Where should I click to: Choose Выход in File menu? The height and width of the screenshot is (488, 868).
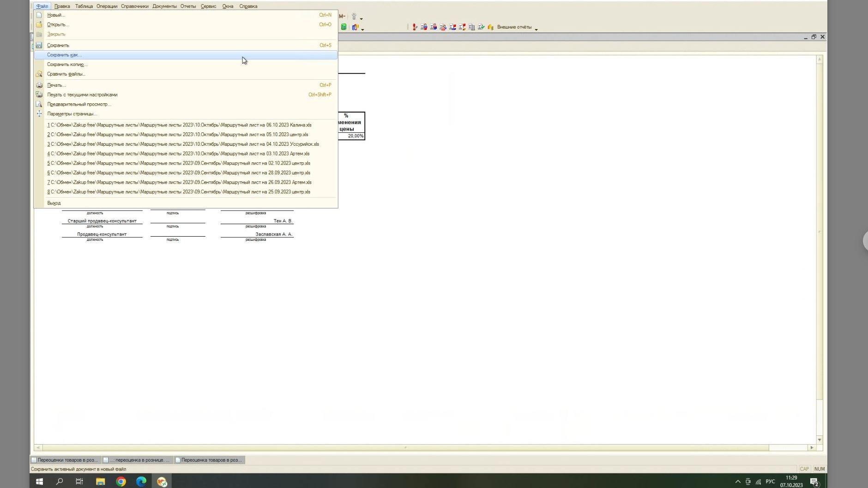[186, 203]
